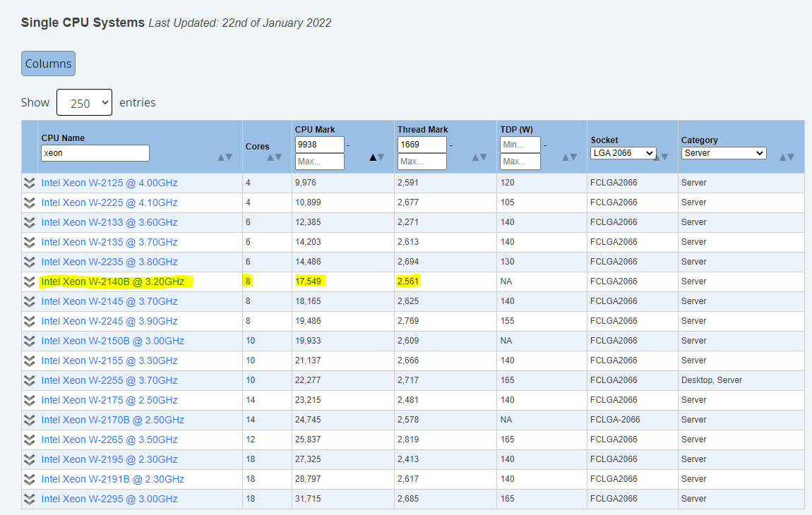Focus the CPU Name search field

pyautogui.click(x=95, y=153)
